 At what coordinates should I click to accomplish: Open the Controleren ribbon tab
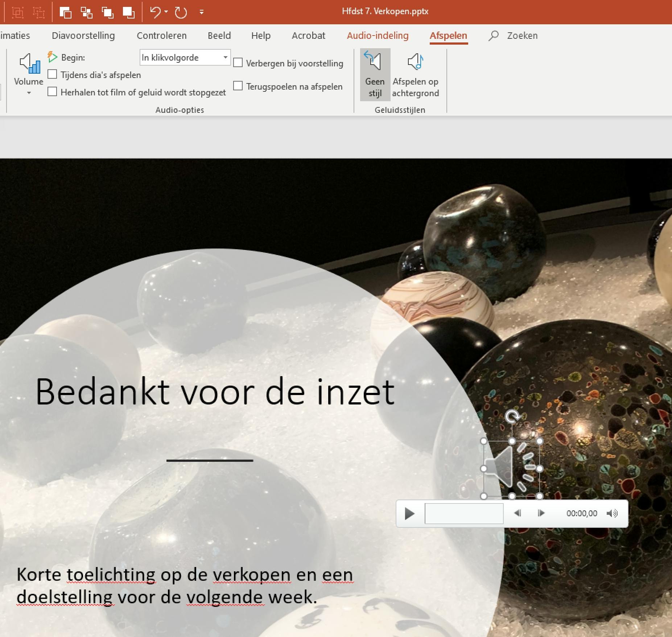click(162, 36)
